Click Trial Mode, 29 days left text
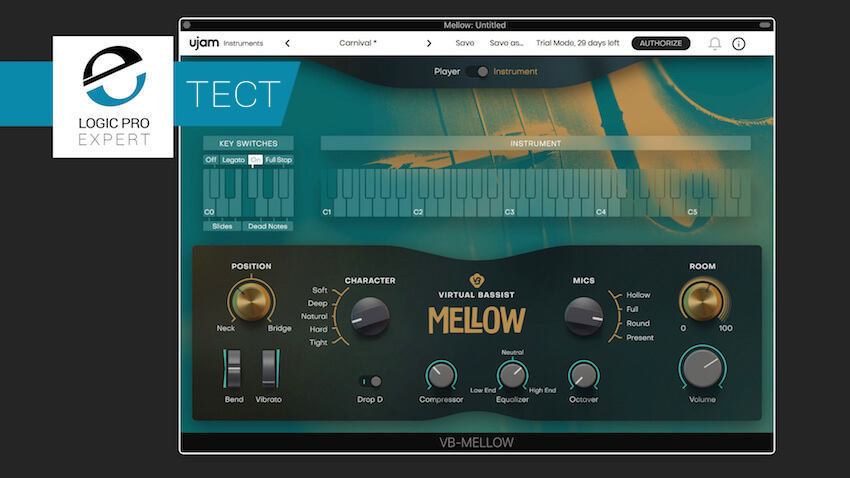 click(577, 43)
